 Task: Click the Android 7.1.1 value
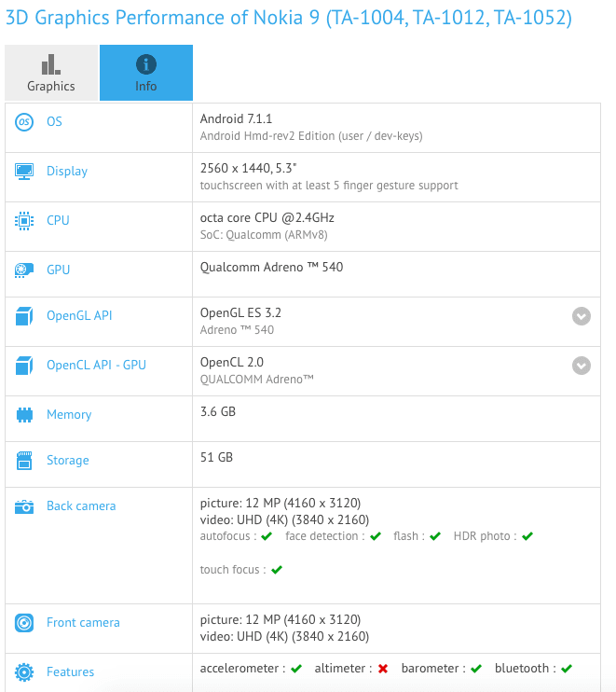pyautogui.click(x=236, y=118)
